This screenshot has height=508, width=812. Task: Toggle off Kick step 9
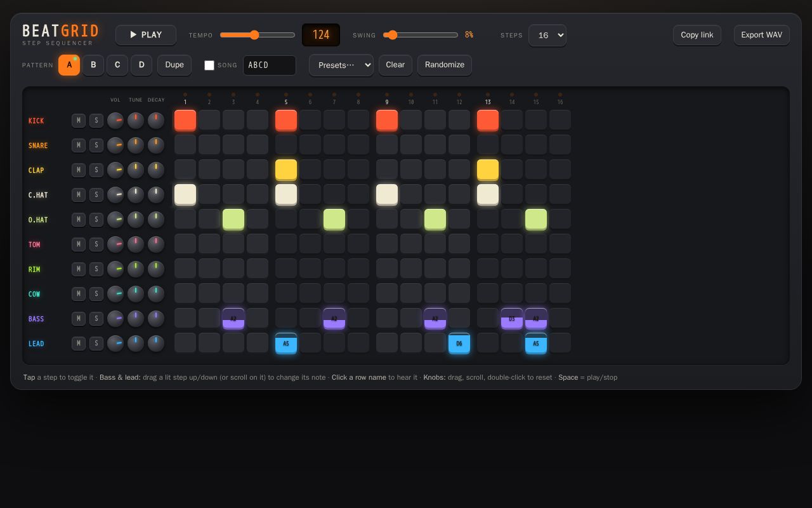click(387, 120)
